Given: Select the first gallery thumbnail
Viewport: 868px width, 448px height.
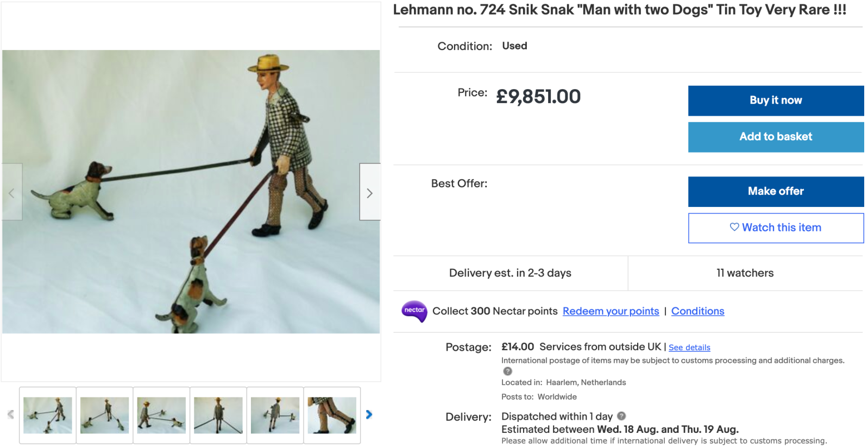Looking at the screenshot, I should (48, 415).
